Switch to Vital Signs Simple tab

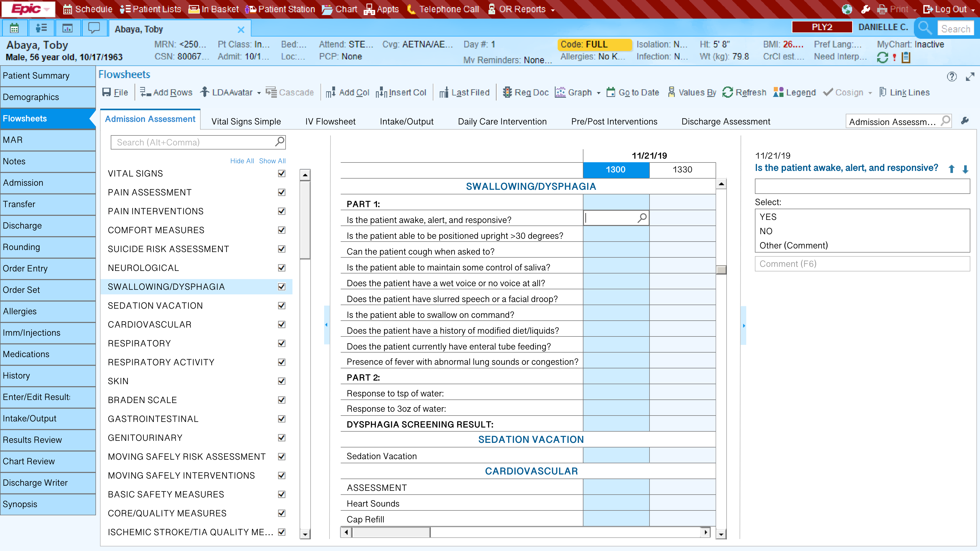(246, 121)
